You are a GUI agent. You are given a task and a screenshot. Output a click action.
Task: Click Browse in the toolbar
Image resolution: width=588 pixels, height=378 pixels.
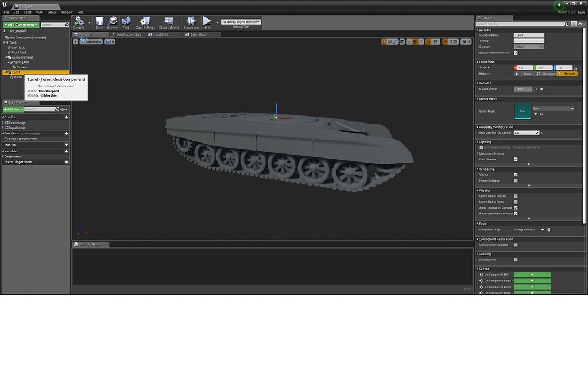113,22
